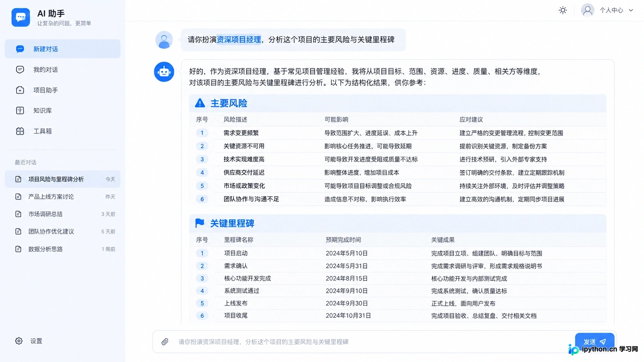Click the 主要风险 warning triangle icon
The width and height of the screenshot is (644, 362).
pyautogui.click(x=200, y=103)
